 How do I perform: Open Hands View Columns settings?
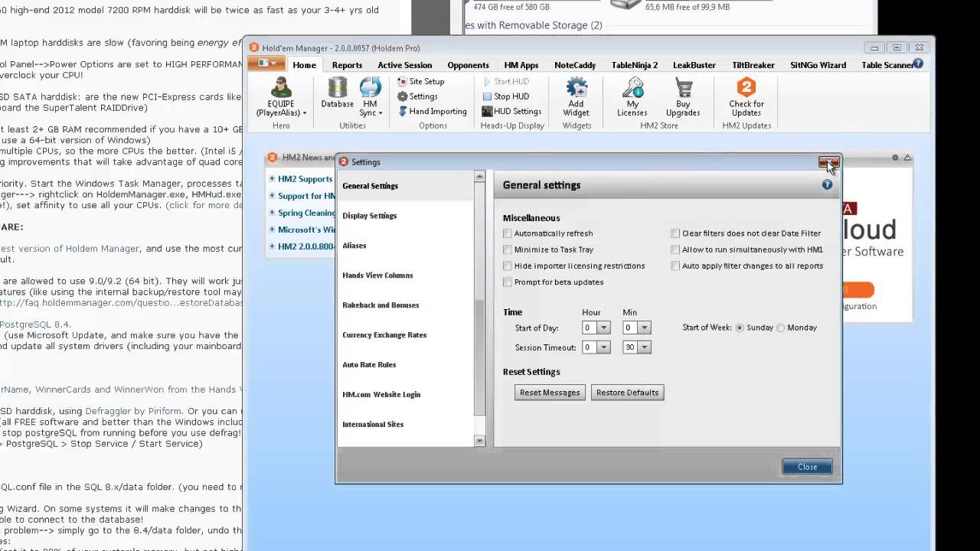pyautogui.click(x=377, y=275)
